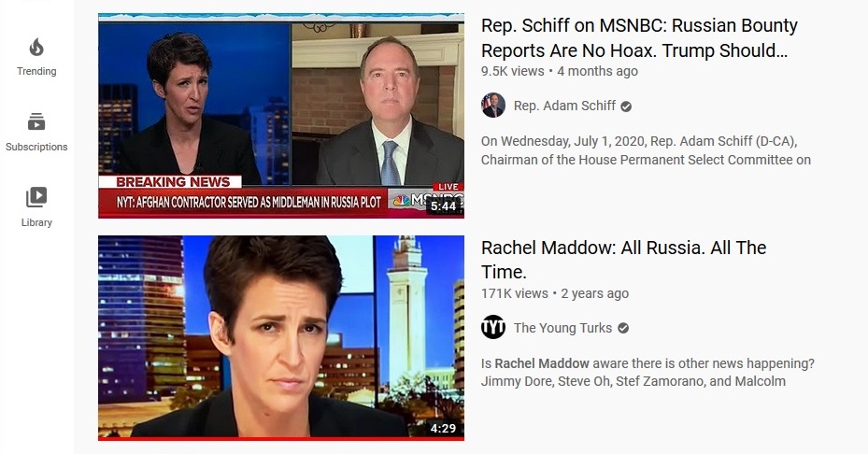
Task: Open the Subscriptions icon in sidebar
Action: pyautogui.click(x=36, y=121)
